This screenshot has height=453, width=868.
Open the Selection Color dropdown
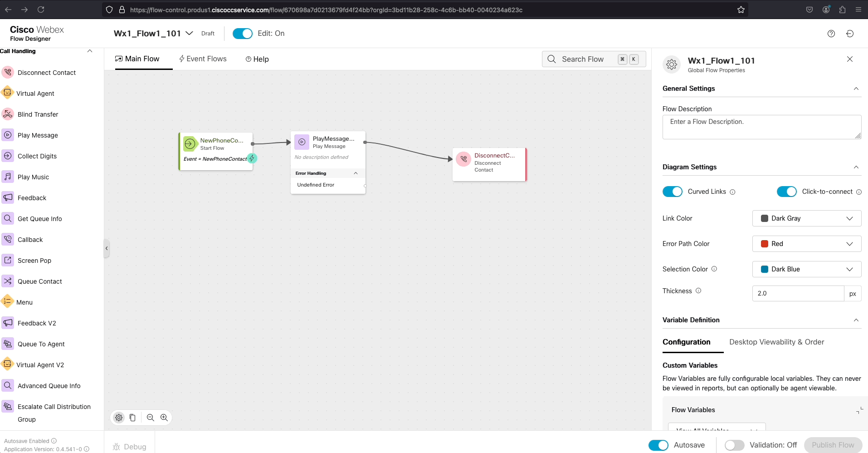tap(806, 269)
